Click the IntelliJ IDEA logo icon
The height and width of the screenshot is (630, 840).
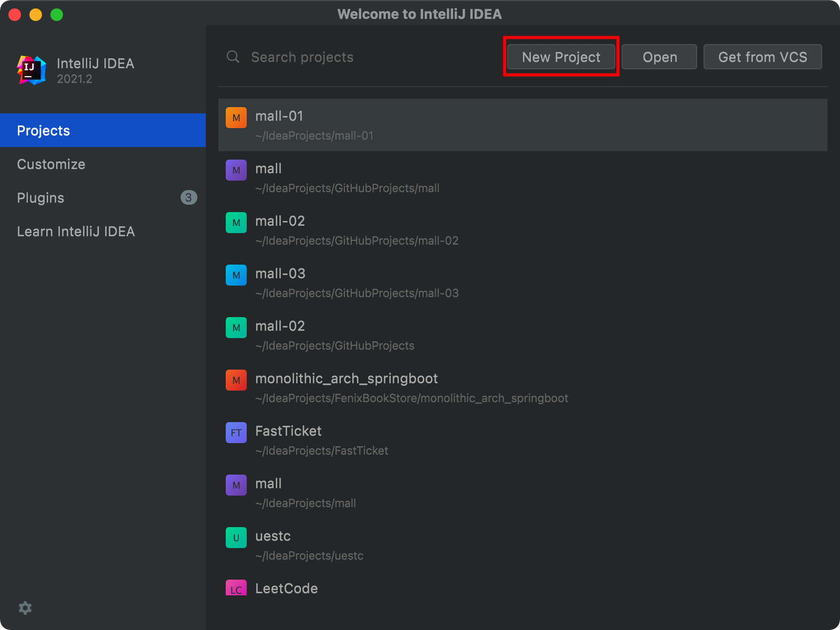click(x=31, y=70)
